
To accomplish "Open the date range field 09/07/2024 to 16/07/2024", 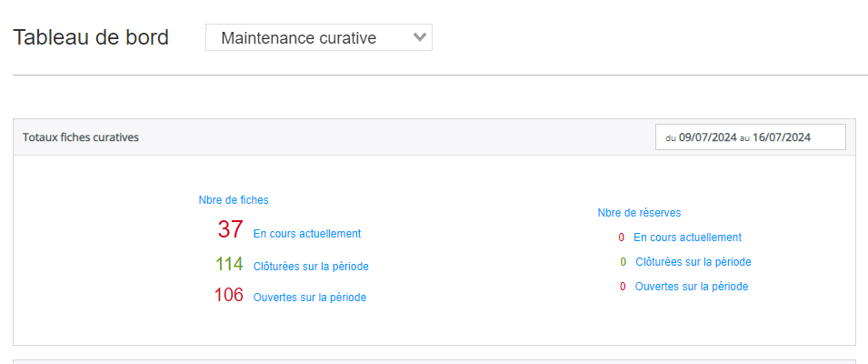I will pos(750,136).
